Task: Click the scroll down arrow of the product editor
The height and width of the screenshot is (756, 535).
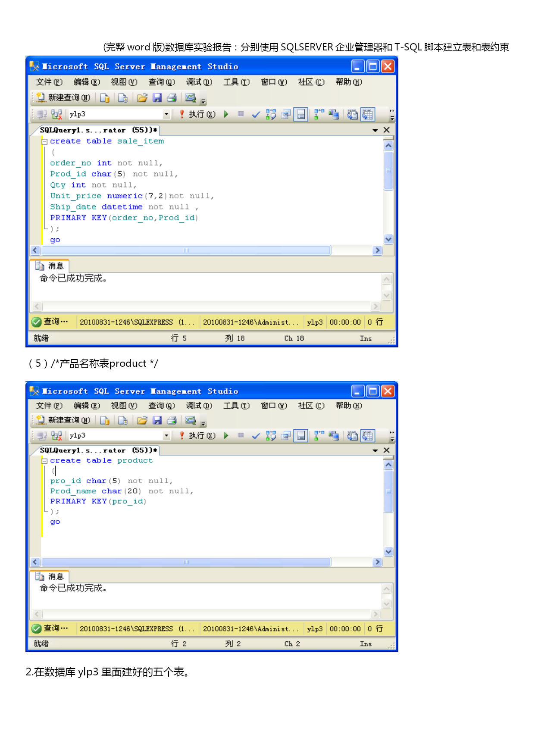Action: [x=388, y=552]
